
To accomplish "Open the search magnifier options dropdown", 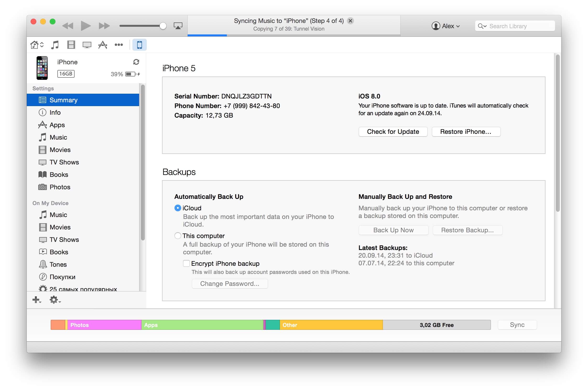I will (x=482, y=26).
